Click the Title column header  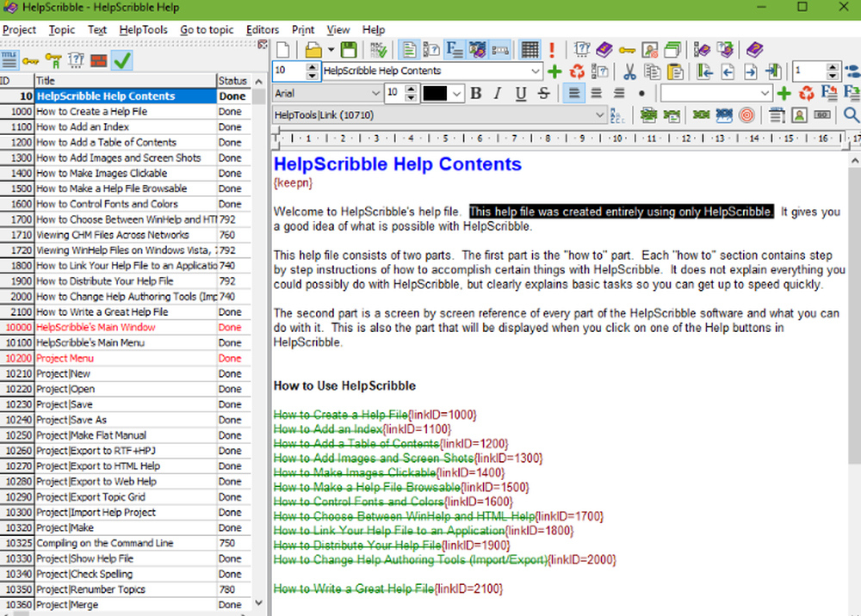point(126,81)
